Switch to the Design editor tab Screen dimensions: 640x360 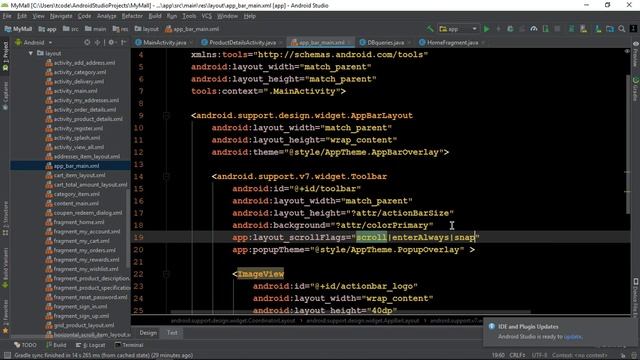click(148, 333)
